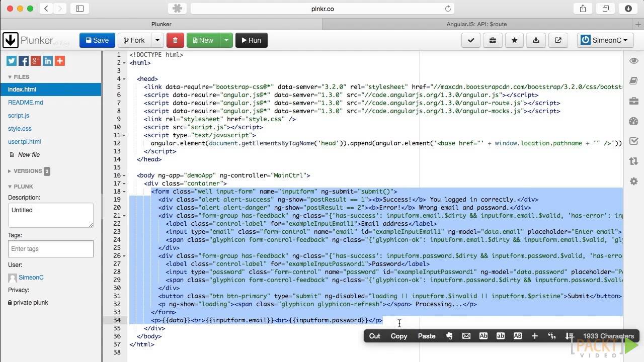The width and height of the screenshot is (644, 362).
Task: Select Cut in the popup bar
Action: 375,336
